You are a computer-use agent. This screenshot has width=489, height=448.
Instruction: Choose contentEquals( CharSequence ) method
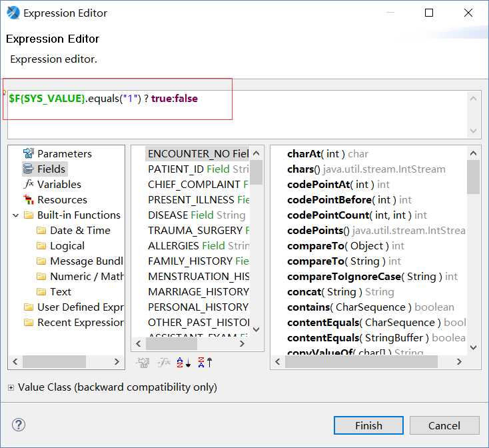pos(376,322)
